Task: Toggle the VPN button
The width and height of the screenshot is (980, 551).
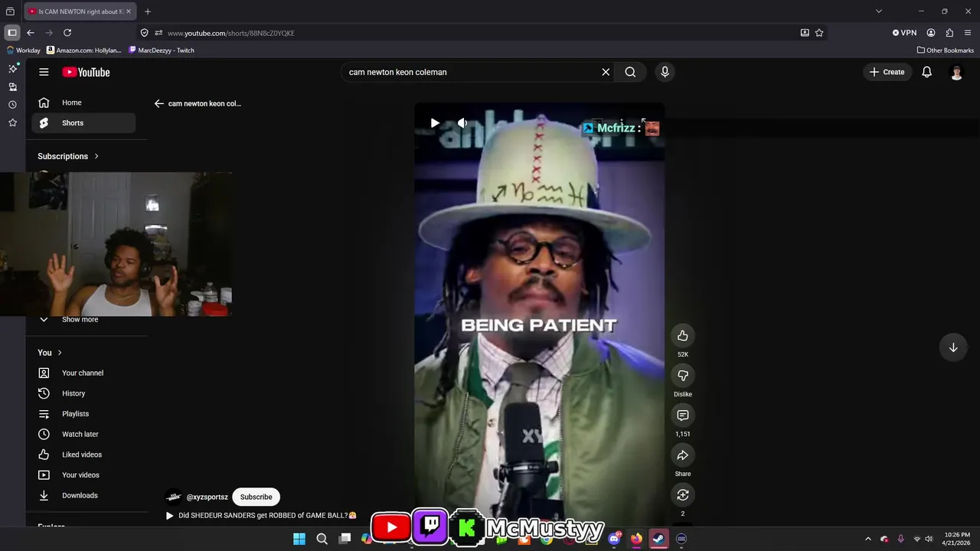Action: coord(904,33)
